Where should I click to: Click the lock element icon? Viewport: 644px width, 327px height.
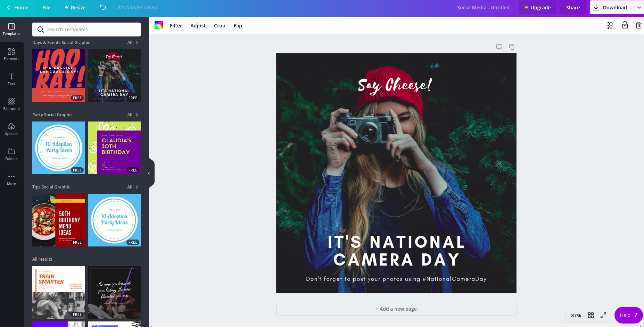coord(625,25)
